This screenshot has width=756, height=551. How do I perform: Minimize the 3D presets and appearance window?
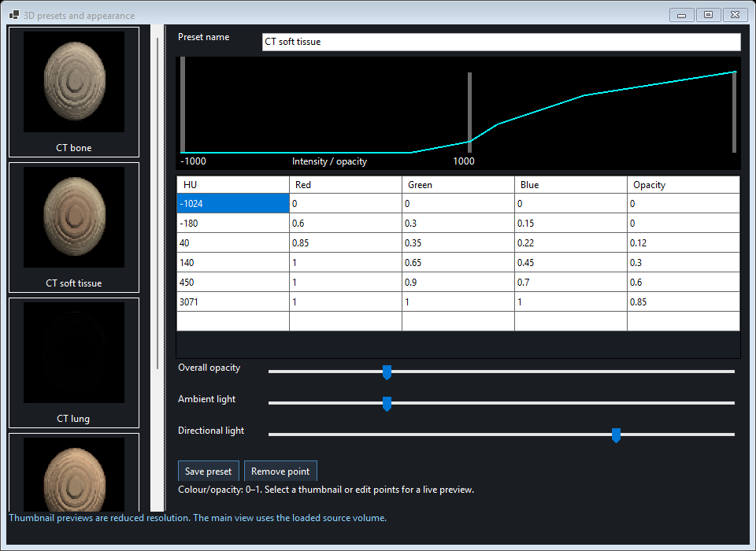click(x=682, y=15)
